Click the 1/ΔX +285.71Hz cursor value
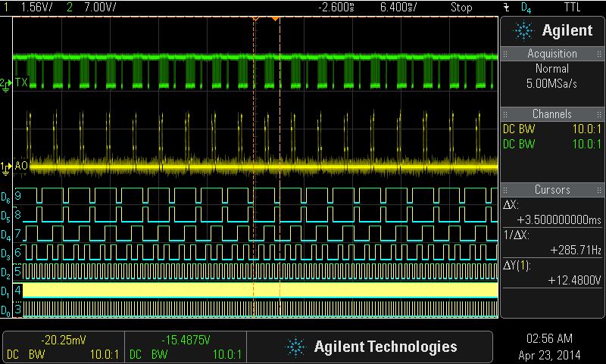606x364 pixels. pyautogui.click(x=576, y=250)
